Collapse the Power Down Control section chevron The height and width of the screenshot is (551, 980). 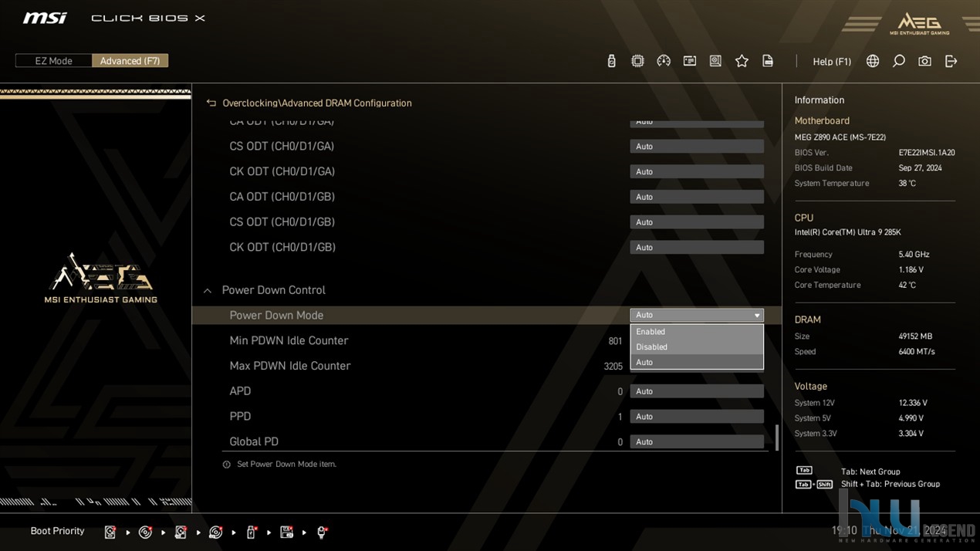[x=207, y=291]
